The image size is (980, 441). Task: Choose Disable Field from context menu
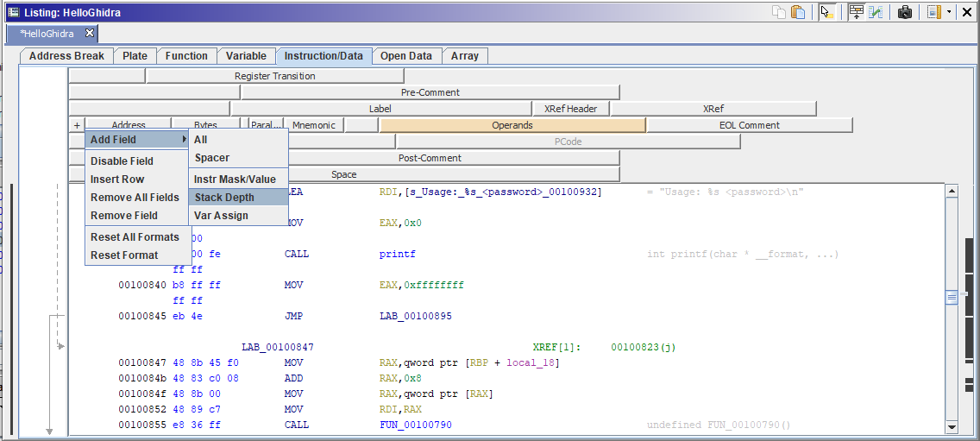coord(137,161)
